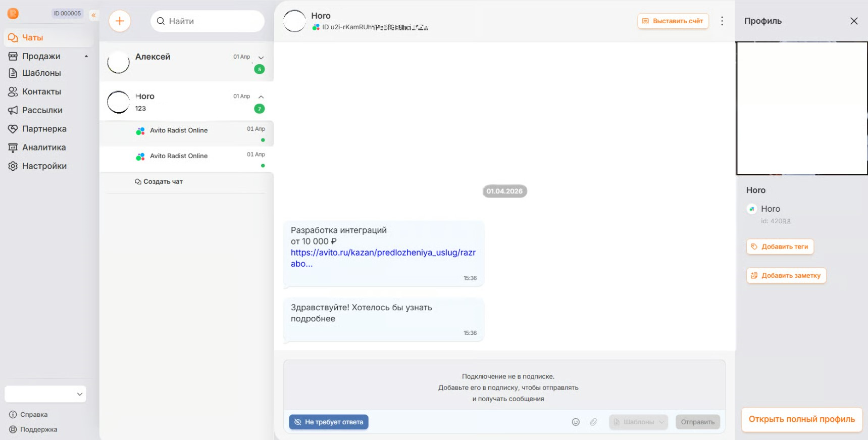Collapse Horo chat list chevron
Screen dimensions: 868x440
[261, 96]
